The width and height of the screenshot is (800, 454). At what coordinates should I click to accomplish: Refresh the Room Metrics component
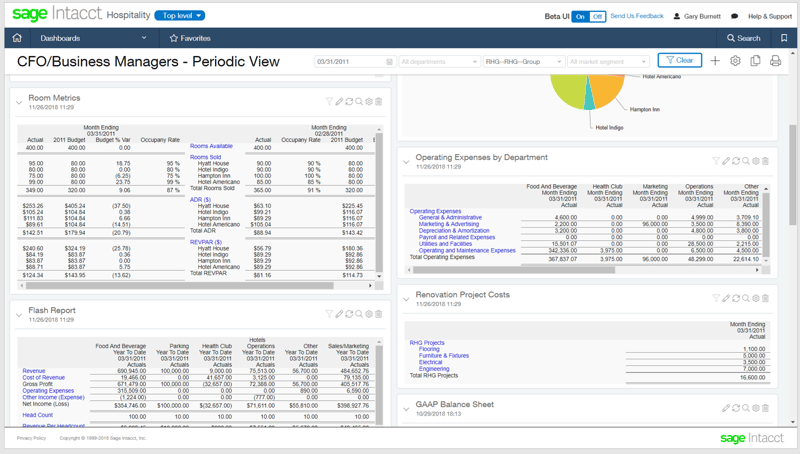[349, 102]
